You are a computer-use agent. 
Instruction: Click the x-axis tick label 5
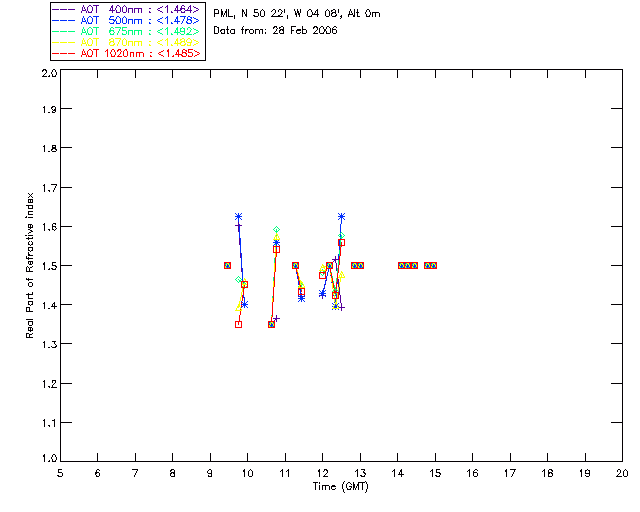60,473
